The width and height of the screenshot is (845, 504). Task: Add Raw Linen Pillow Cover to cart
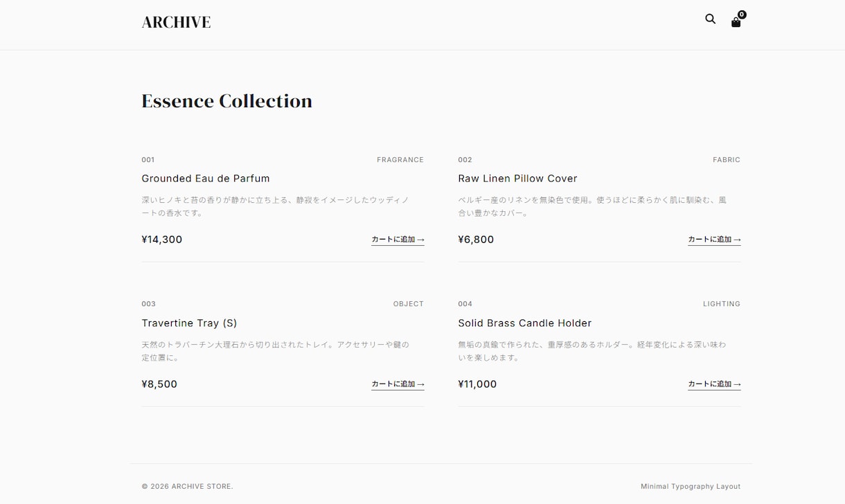(x=714, y=240)
